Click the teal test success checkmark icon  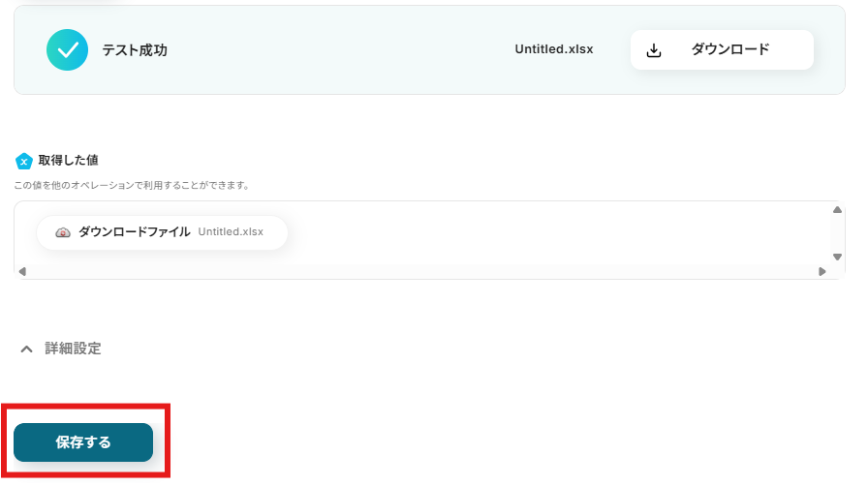tap(67, 49)
